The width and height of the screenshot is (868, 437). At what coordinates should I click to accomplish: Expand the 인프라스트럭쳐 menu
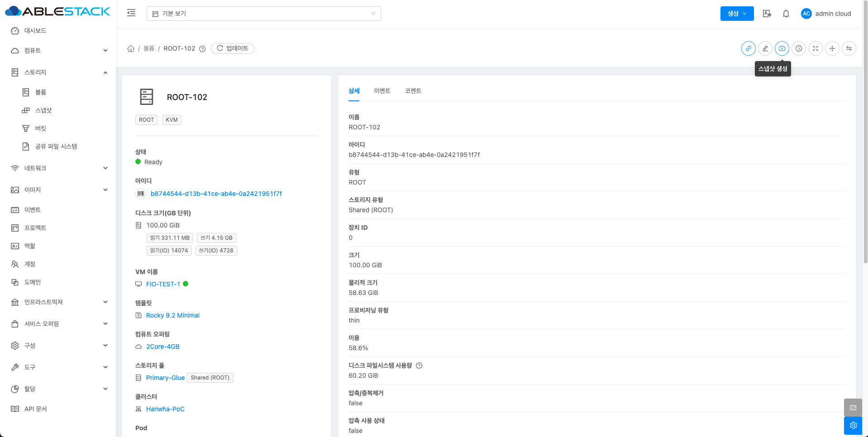point(59,302)
